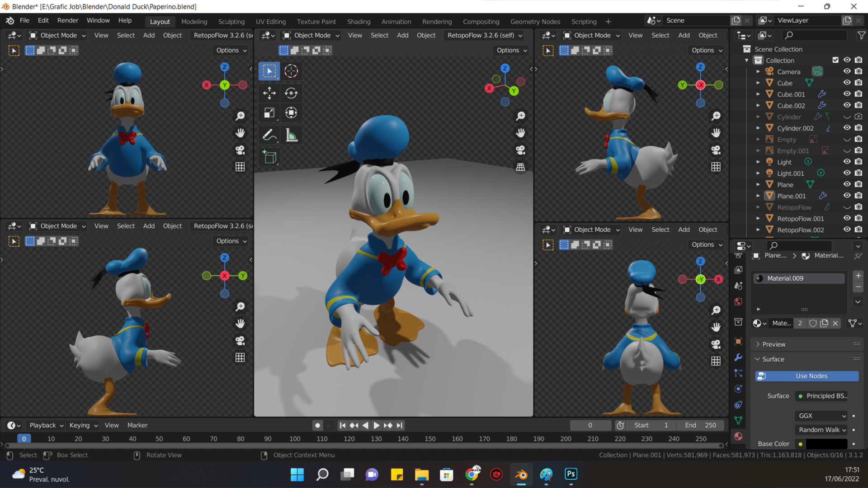The image size is (868, 488).
Task: Expand Cube tree item in outliner
Action: point(758,83)
